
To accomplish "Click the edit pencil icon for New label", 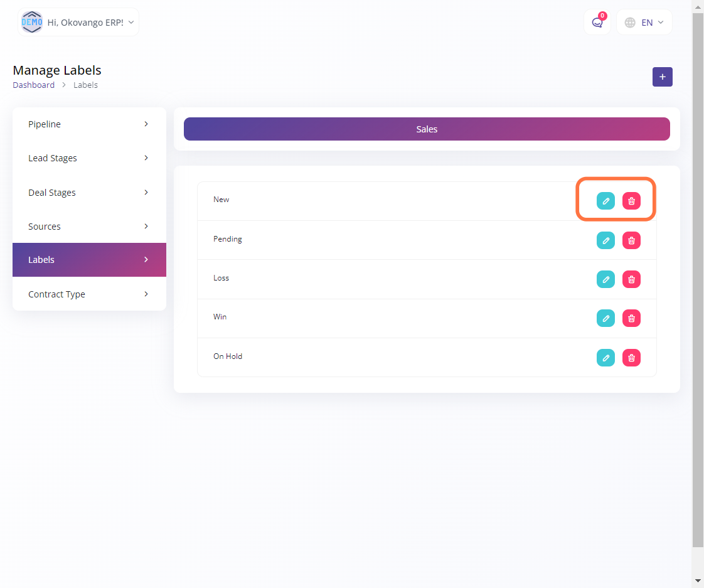I will tap(605, 201).
